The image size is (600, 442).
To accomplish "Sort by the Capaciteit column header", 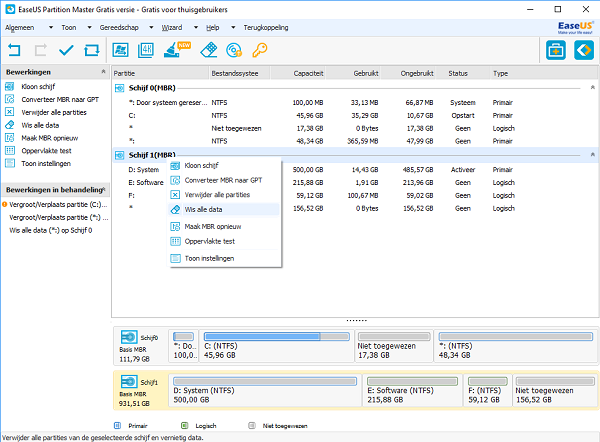I will tap(298, 73).
